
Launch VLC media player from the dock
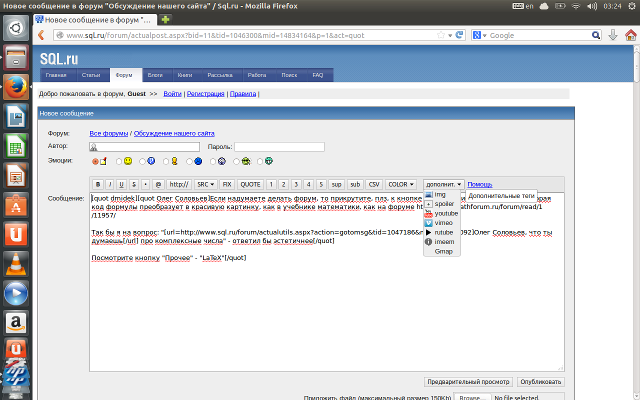tap(15, 264)
